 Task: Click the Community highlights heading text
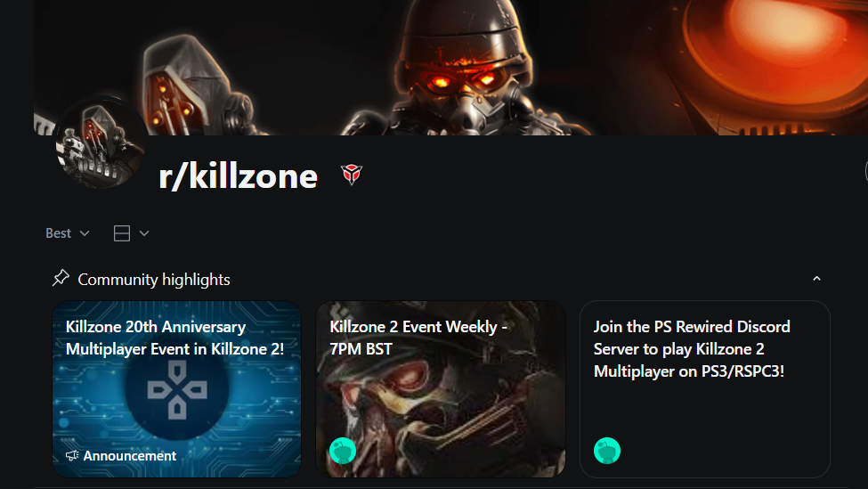coord(154,279)
